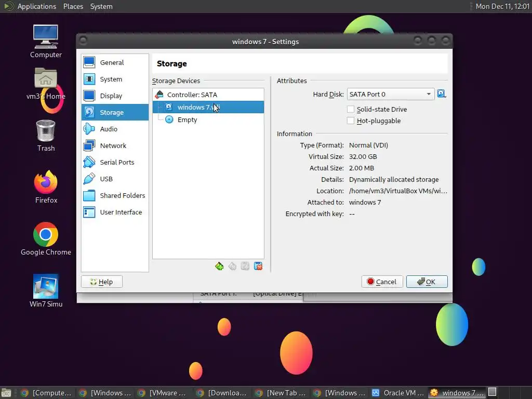Open the Computer desktop icon
Viewport: 532px width, 399px height.
46,42
